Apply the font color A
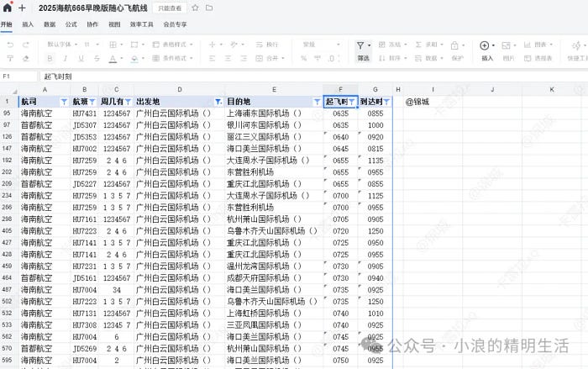Image resolution: width=588 pixels, height=369 pixels. [x=113, y=59]
